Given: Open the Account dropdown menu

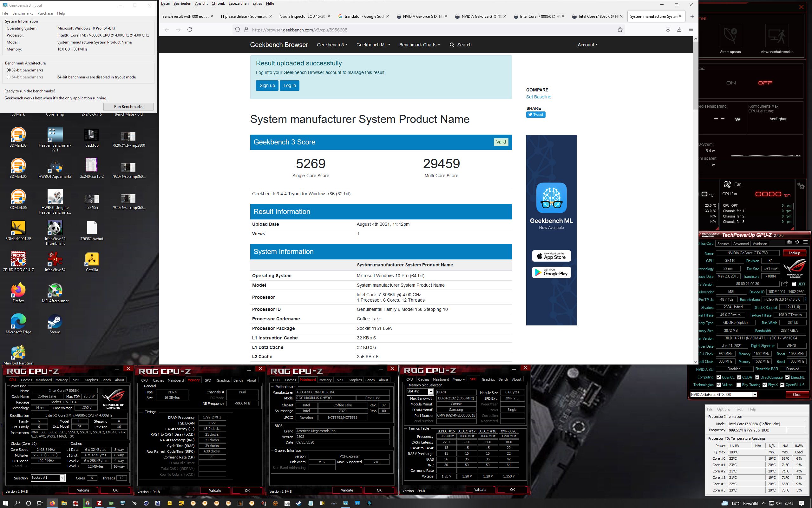Looking at the screenshot, I should coord(587,45).
